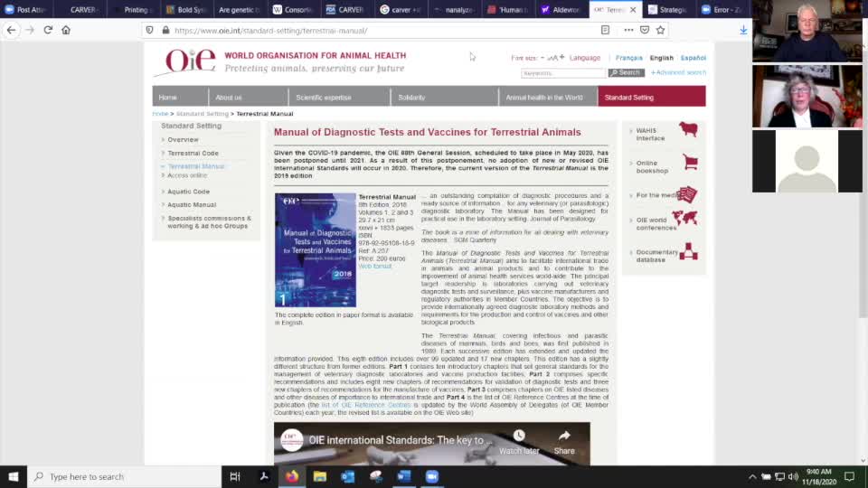Open Documentary database network icon
The width and height of the screenshot is (868, 488).
[x=688, y=251]
